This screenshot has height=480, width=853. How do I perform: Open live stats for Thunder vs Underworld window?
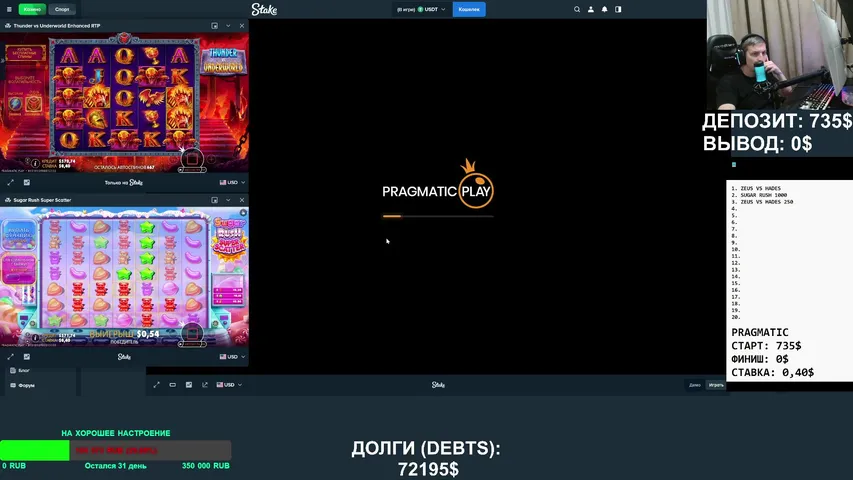click(27, 182)
